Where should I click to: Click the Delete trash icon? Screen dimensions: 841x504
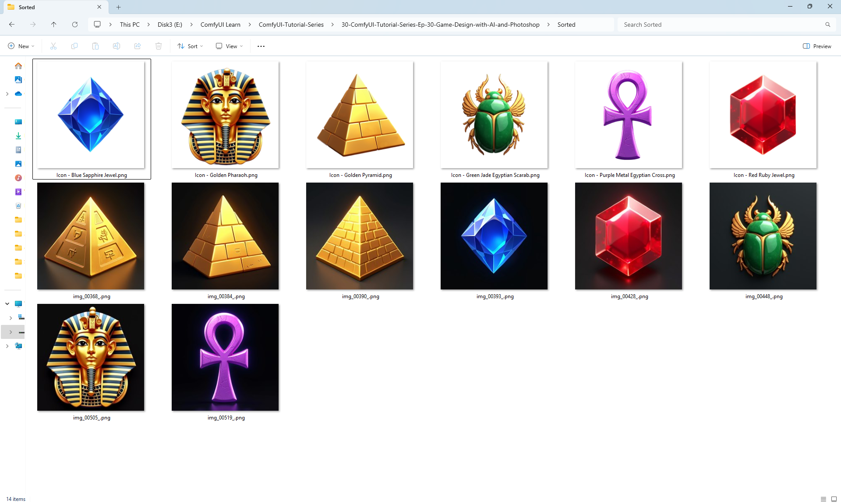[159, 46]
